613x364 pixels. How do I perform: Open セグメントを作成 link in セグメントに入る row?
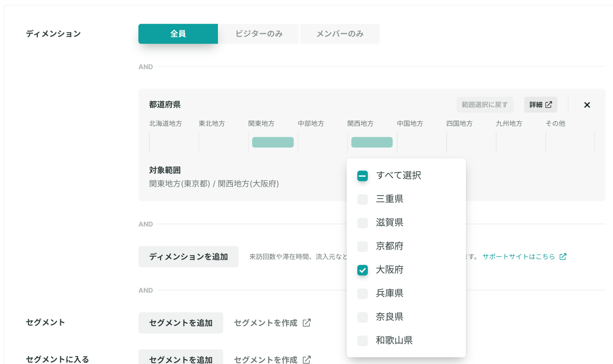[x=266, y=359]
